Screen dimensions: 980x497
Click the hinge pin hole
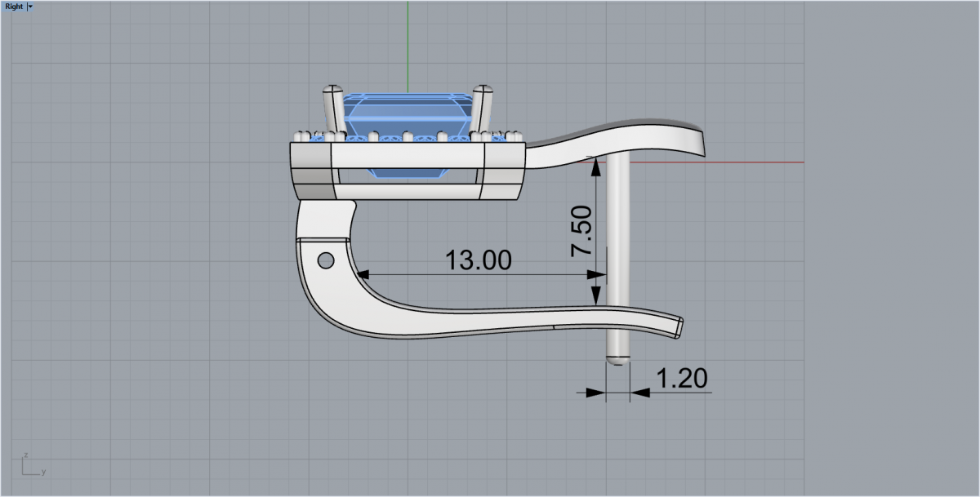click(325, 261)
